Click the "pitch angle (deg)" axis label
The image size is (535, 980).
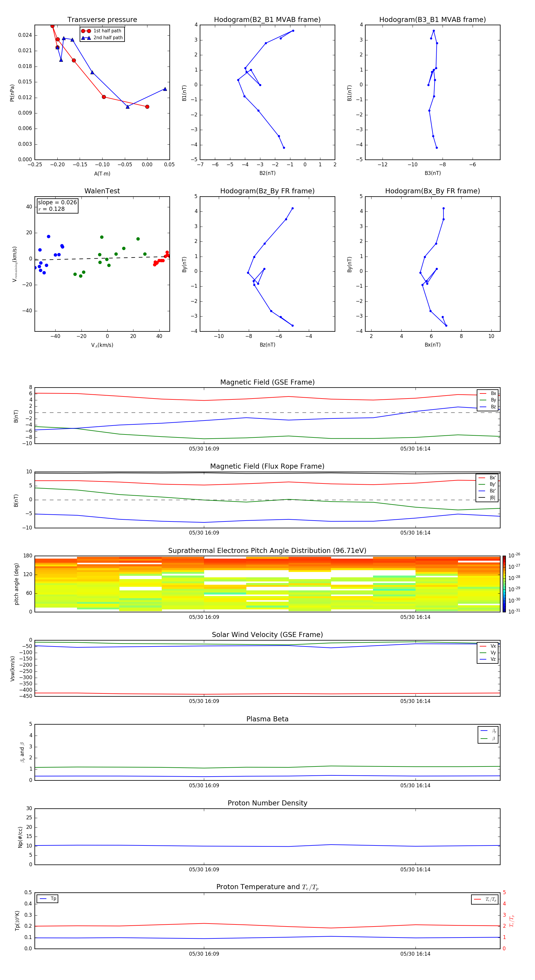(x=16, y=584)
